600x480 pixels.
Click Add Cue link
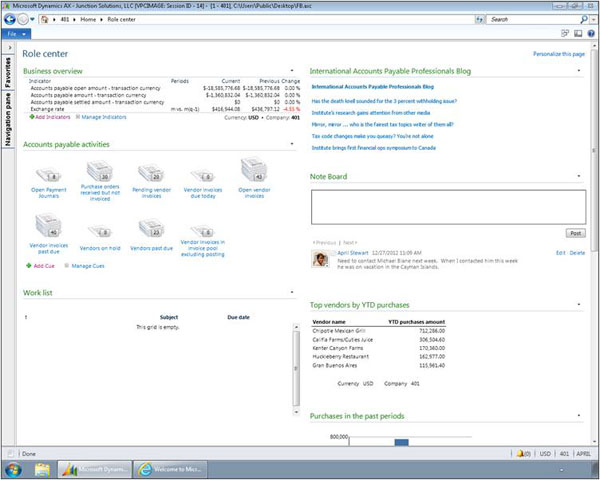(40, 266)
